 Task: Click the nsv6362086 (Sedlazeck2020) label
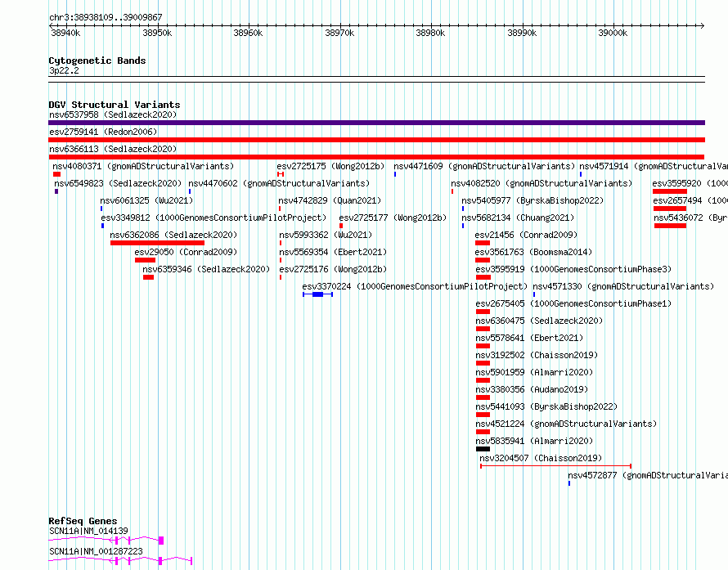point(173,235)
